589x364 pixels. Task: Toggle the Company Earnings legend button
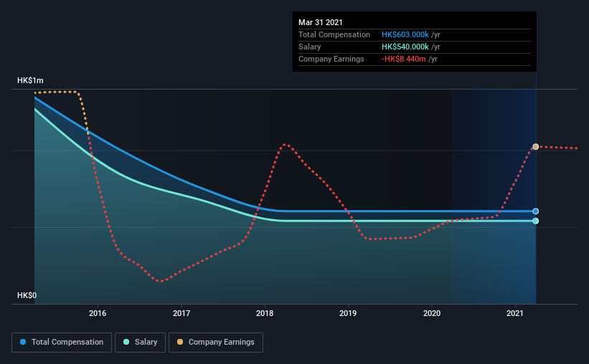point(216,343)
